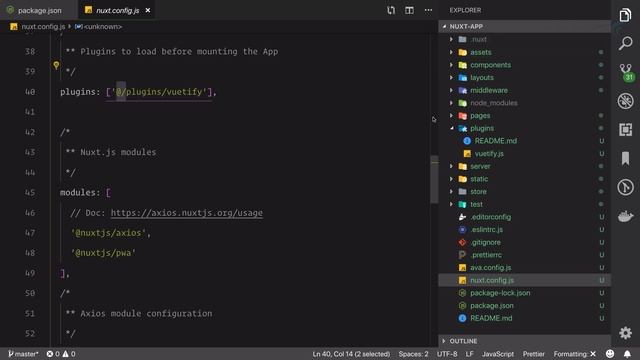Open README.md inside plugins folder
This screenshot has height=360, width=640.
tap(524, 141)
